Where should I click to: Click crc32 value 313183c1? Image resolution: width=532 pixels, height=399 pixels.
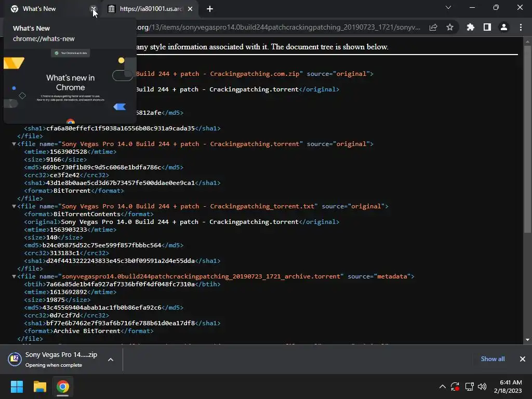pos(65,253)
